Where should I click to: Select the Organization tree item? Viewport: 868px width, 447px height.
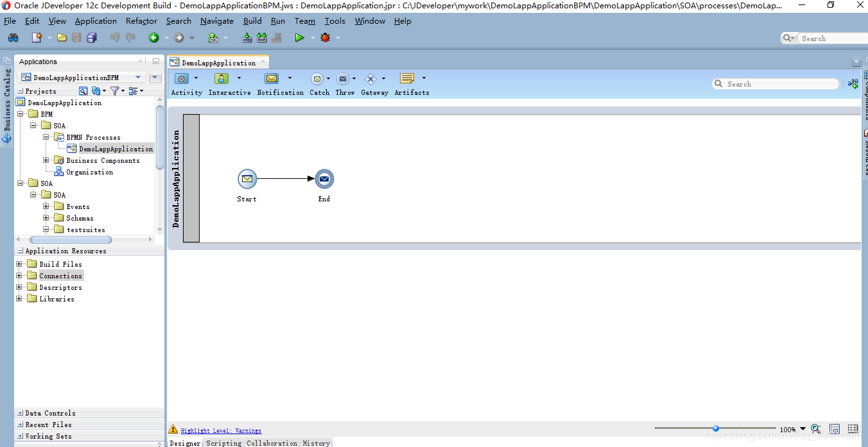click(x=89, y=172)
